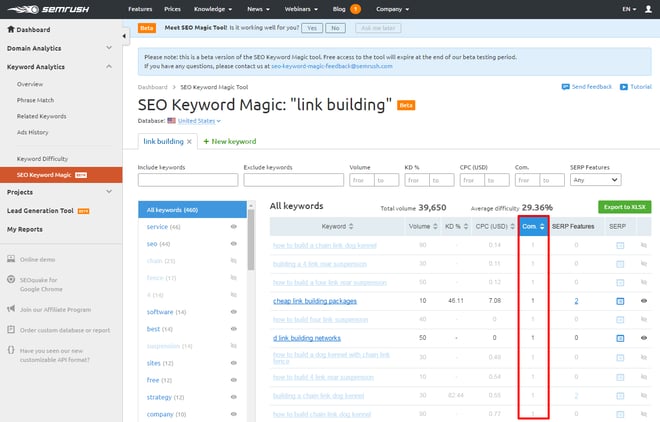Change database from United States

pos(199,121)
